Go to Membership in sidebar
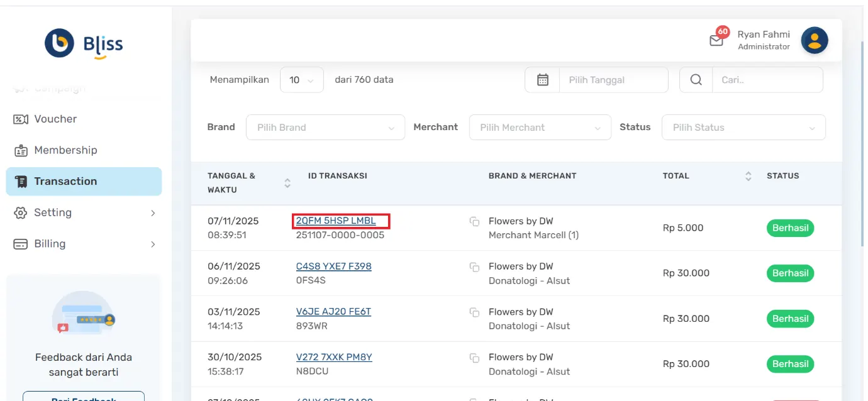The image size is (868, 401). 65,150
